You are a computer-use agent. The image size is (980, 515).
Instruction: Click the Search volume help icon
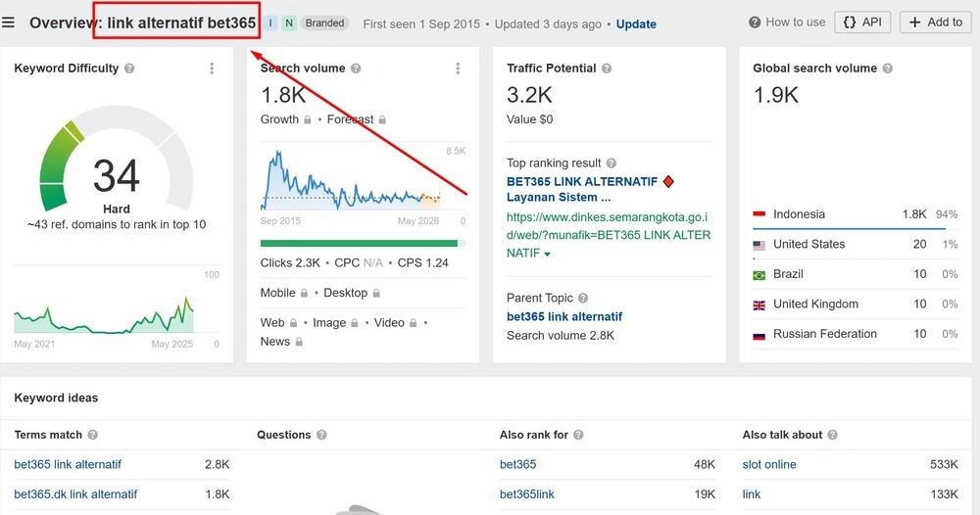click(x=356, y=68)
